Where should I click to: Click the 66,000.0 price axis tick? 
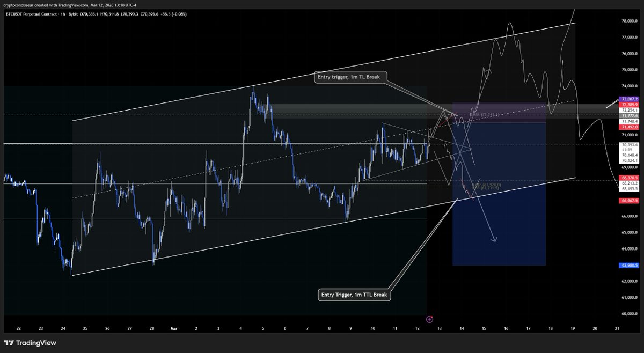pyautogui.click(x=629, y=216)
